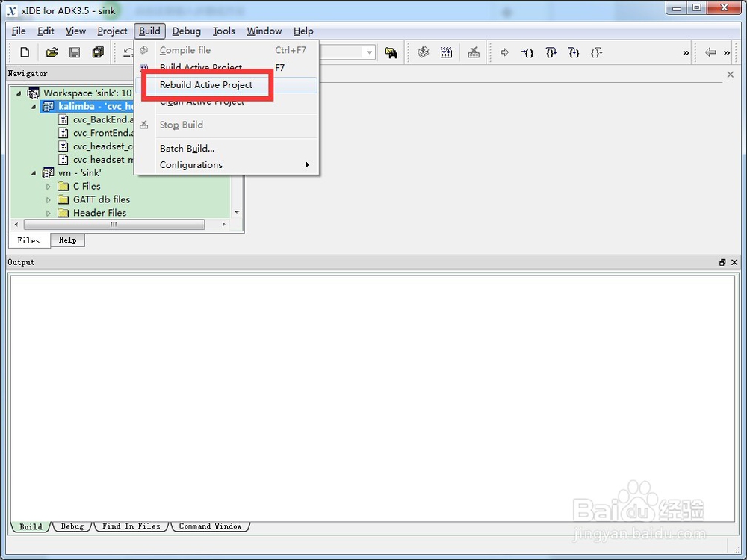Screen dimensions: 747x560
Task: Open the Help menu
Action: [x=303, y=31]
